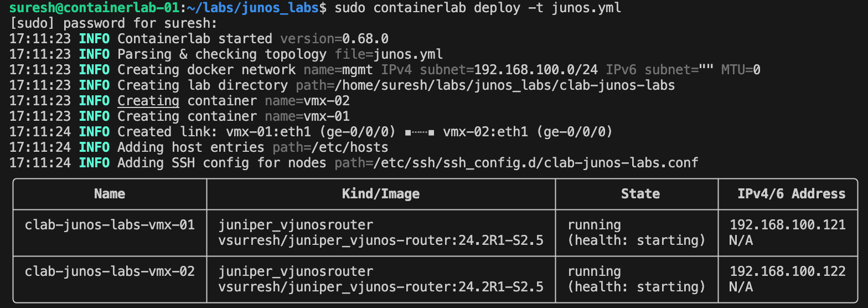Click the Kind/Image column header
This screenshot has width=868, height=308.
[x=381, y=193]
